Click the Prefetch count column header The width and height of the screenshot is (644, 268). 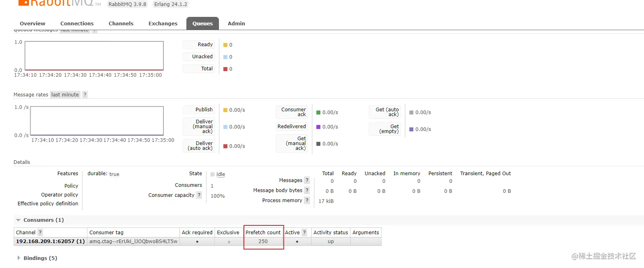(x=263, y=233)
